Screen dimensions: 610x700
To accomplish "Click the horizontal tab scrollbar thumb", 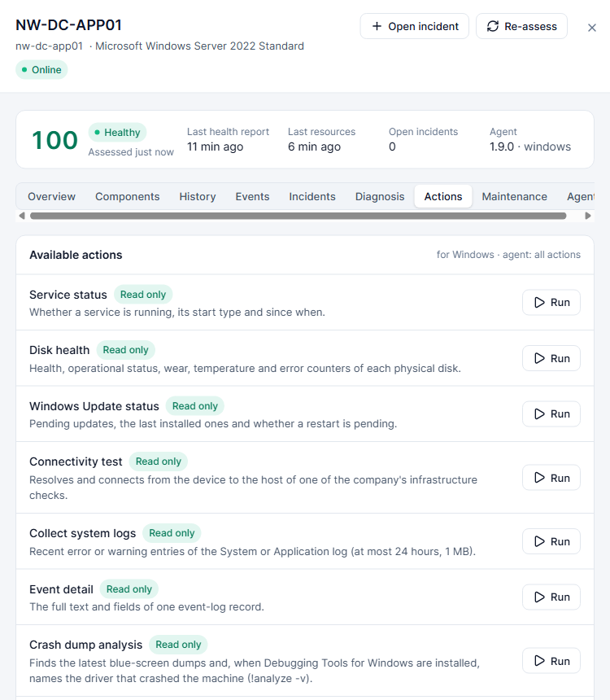I will tap(298, 216).
